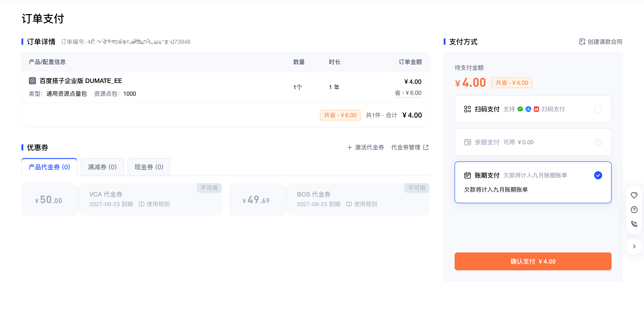Viewport: 644px width, 326px height.
Task: Click the 省 -¥6.00 discount detail in the order row
Action: [x=408, y=93]
